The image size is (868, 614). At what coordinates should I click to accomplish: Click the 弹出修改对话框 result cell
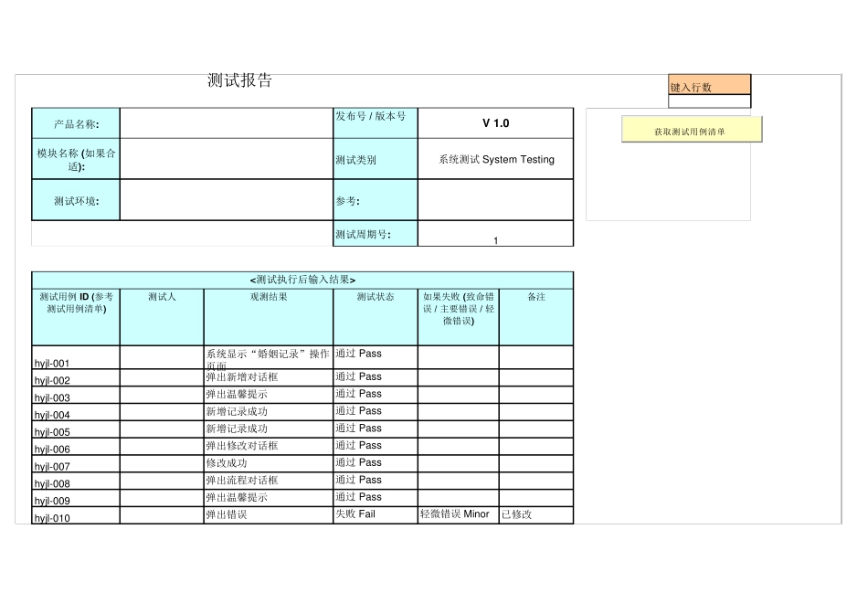[269, 446]
